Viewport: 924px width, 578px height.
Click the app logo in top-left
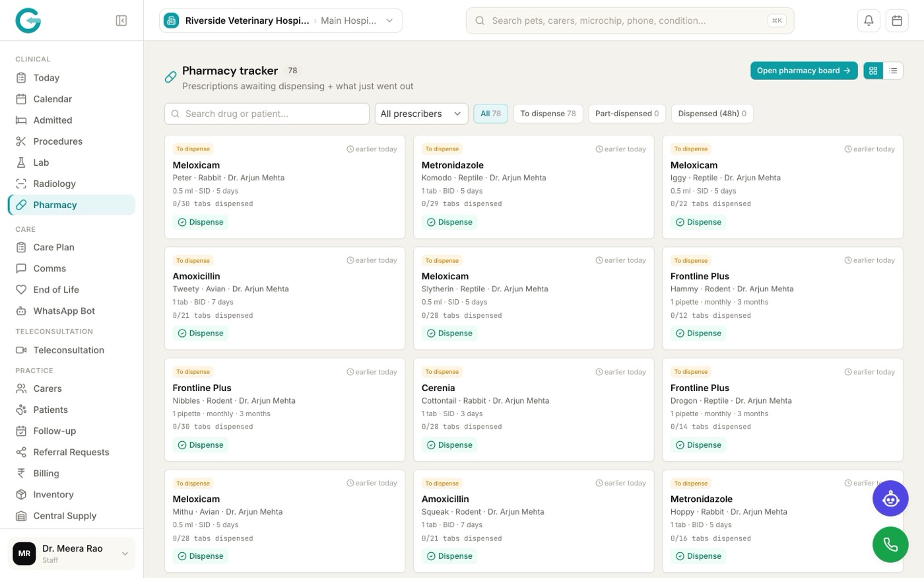pos(28,20)
